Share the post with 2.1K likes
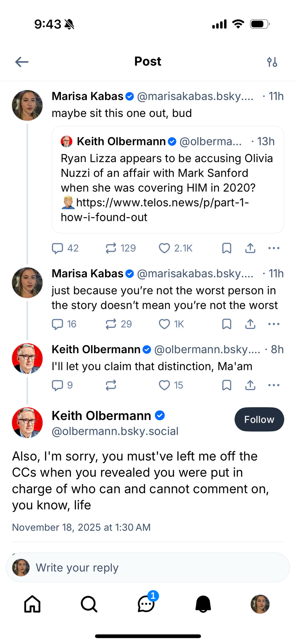Image resolution: width=296 pixels, height=644 pixels. pos(250,248)
